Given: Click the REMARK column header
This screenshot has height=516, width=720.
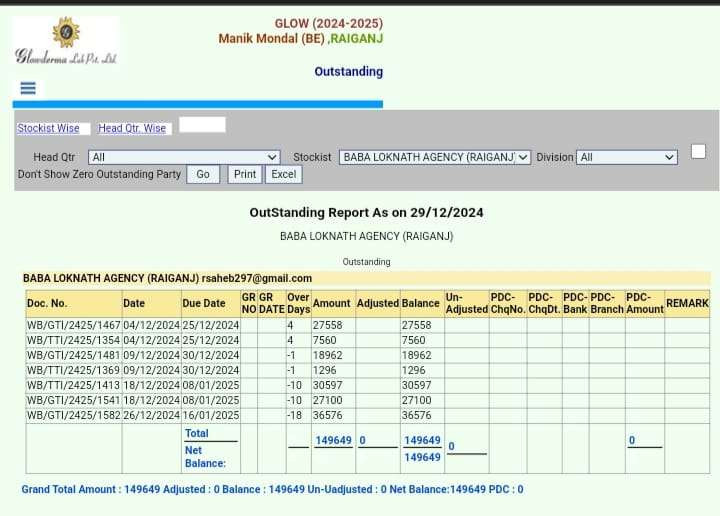Looking at the screenshot, I should [687, 303].
